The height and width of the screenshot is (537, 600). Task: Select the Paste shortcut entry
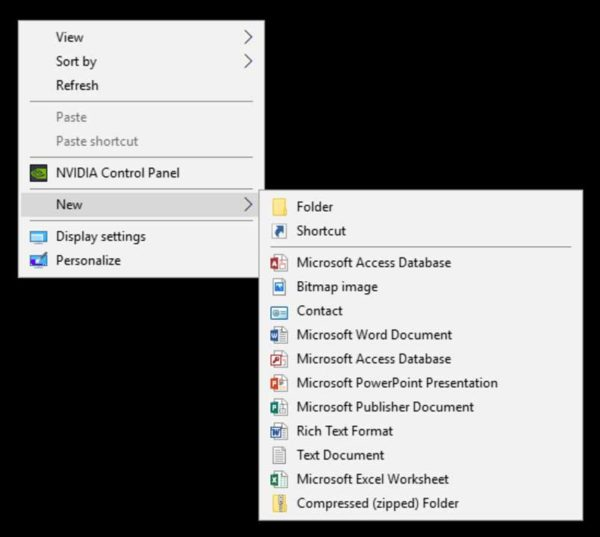(x=97, y=141)
